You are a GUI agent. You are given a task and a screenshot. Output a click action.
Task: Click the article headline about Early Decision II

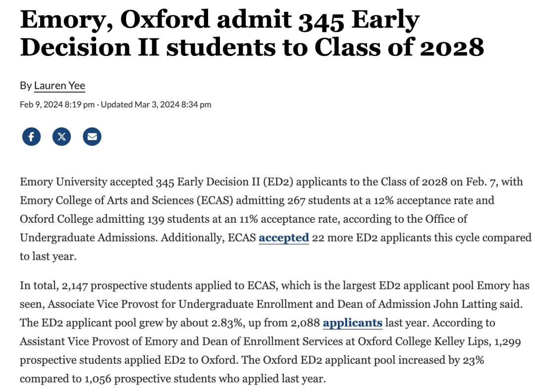pos(252,33)
